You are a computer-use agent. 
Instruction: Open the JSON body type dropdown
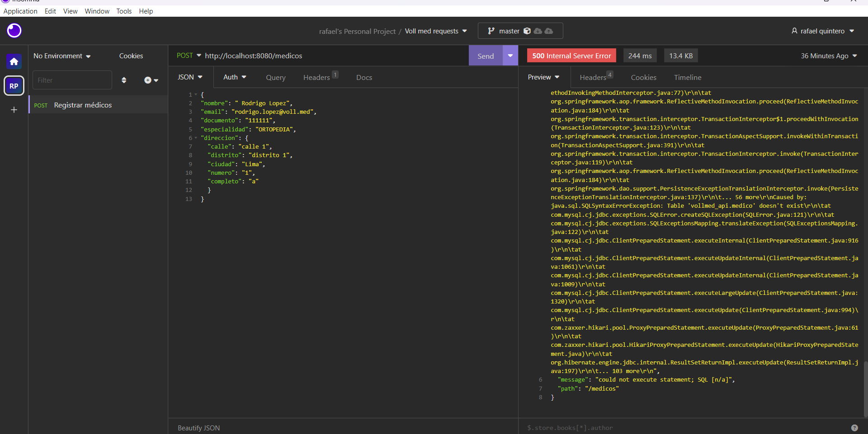[190, 77]
